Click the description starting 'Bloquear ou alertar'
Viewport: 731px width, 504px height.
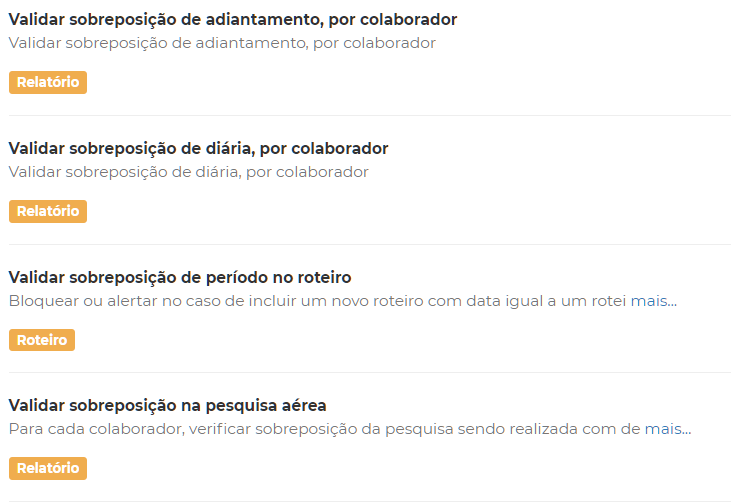[x=318, y=300]
